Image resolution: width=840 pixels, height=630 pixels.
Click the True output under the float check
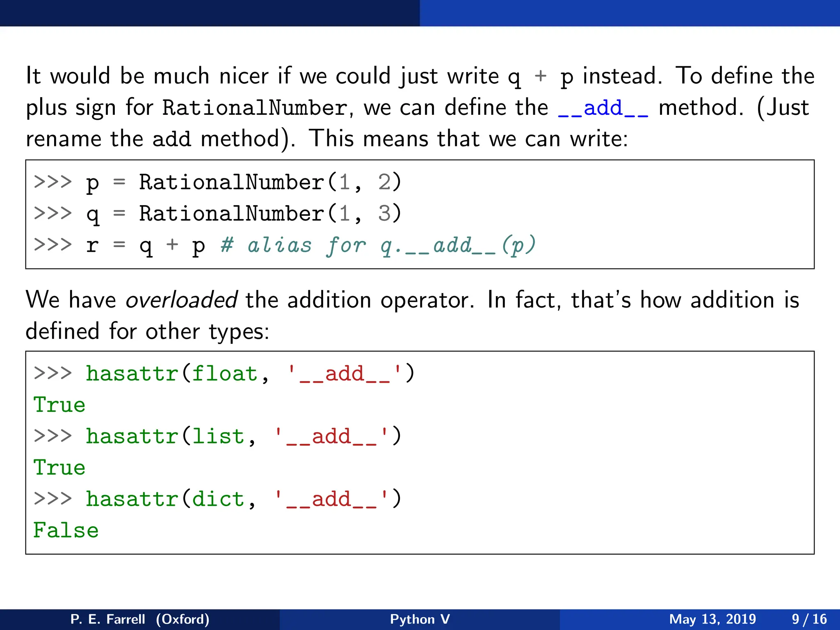pyautogui.click(x=59, y=405)
